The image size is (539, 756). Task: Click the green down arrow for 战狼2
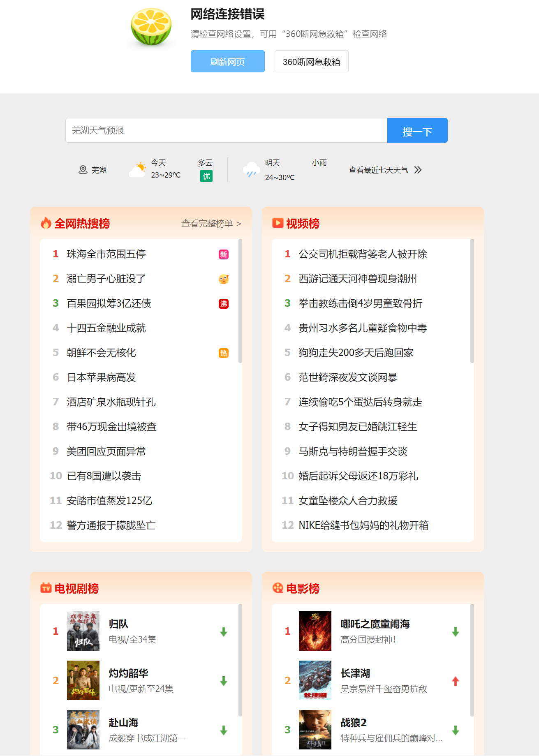(x=456, y=731)
